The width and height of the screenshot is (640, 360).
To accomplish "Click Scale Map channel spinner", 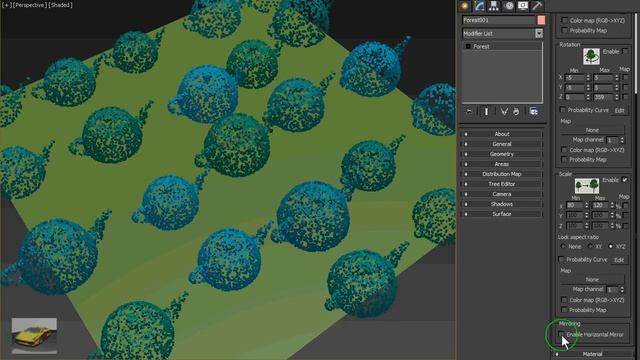I will (x=622, y=289).
